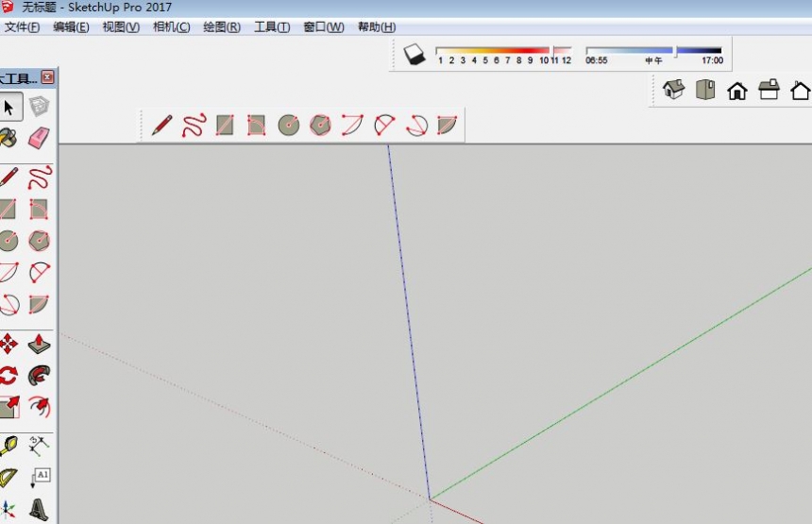Select 2-Point Arc in horizontal drawing toolbar
The image size is (812, 524).
click(x=384, y=126)
